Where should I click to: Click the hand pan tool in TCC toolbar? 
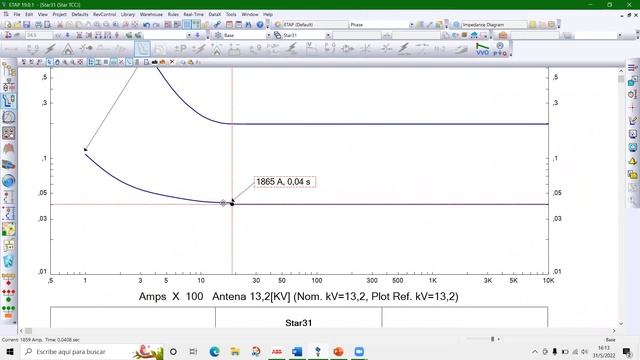[x=57, y=62]
